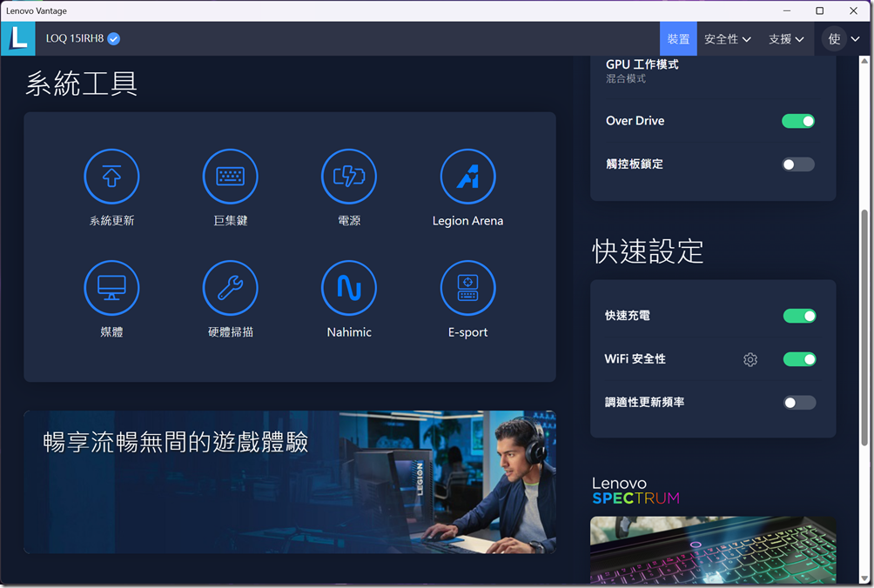Screen dimensions: 874x588
Task: Select the E-sport icon
Action: pos(467,288)
